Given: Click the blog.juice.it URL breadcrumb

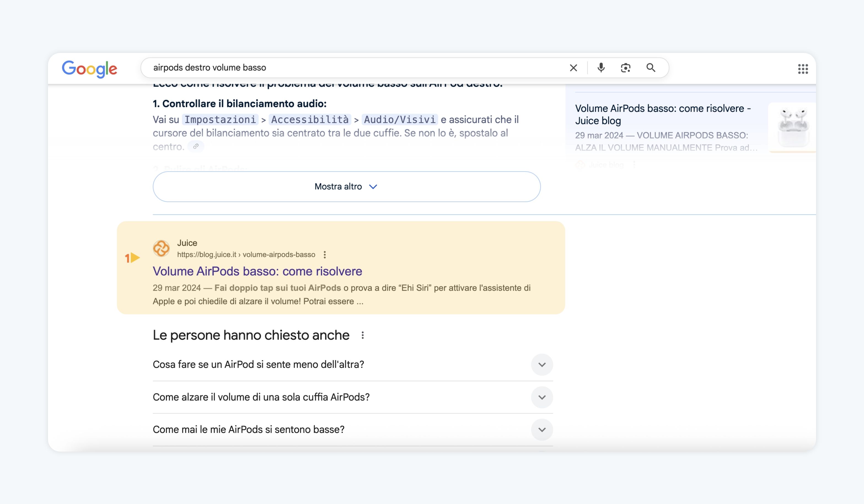Looking at the screenshot, I should 246,255.
